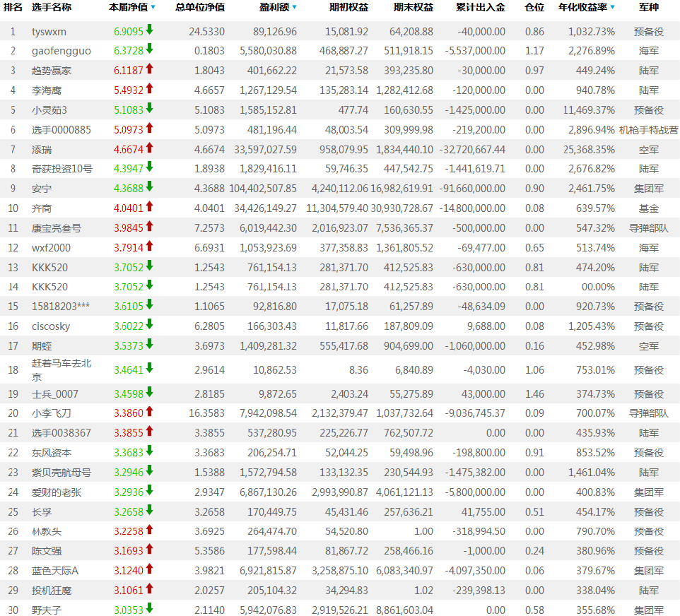Click green down arrow in 爱财的老张 row

coord(150,490)
